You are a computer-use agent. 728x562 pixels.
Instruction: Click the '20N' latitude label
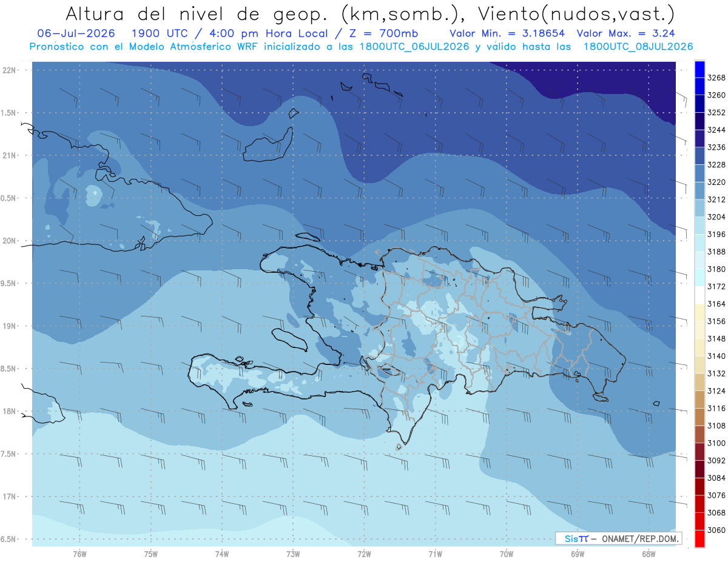(x=10, y=241)
